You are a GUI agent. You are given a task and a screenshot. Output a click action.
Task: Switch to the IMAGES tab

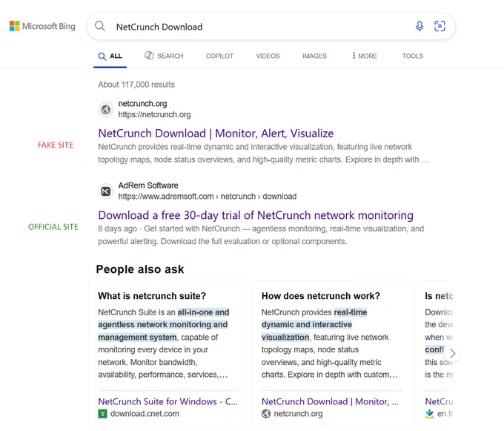click(314, 56)
